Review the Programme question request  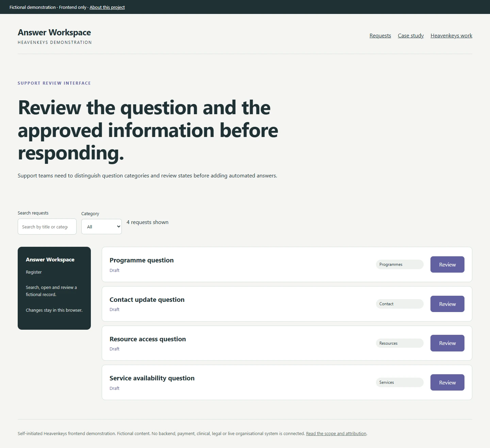pos(447,264)
